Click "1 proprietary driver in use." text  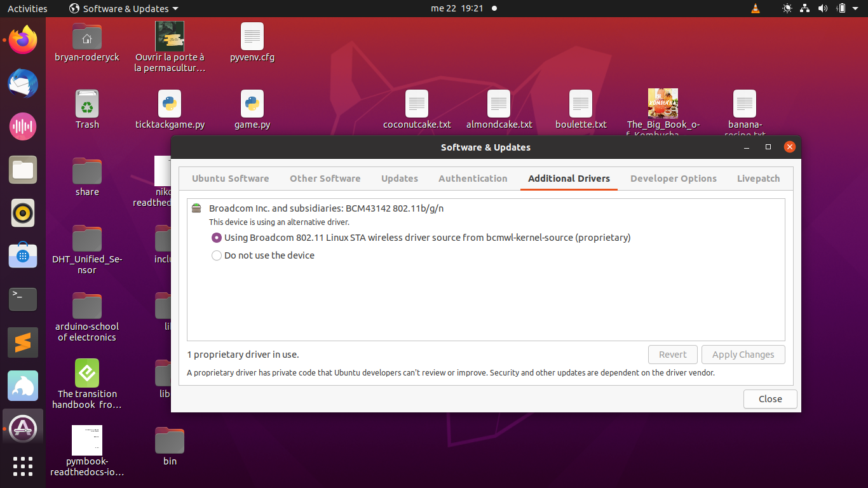pyautogui.click(x=243, y=355)
